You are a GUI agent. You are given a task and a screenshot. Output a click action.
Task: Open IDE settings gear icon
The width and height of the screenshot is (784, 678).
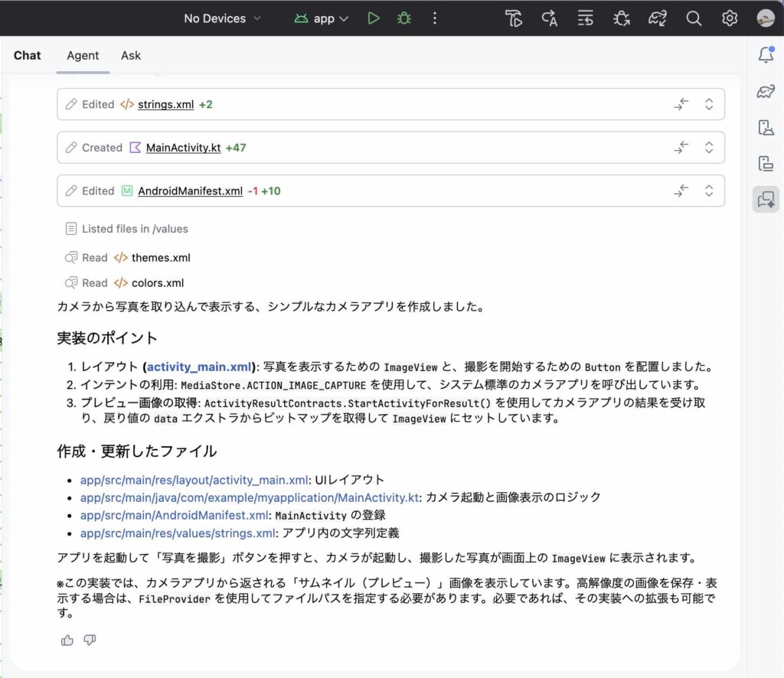[x=730, y=18]
